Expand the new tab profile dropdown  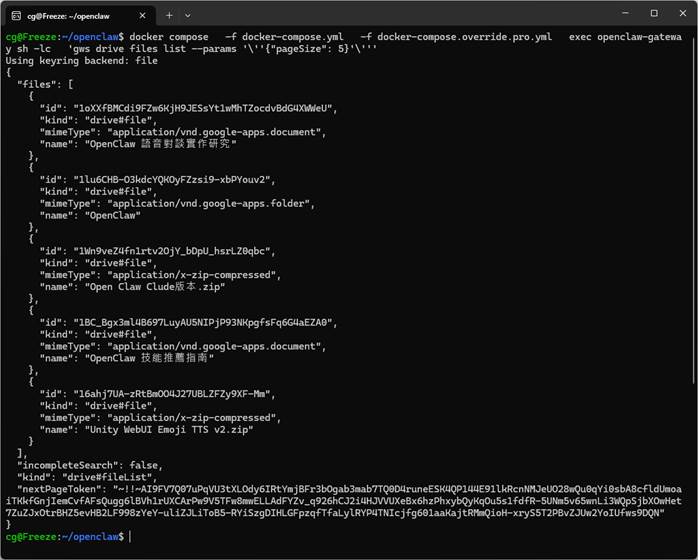point(188,15)
